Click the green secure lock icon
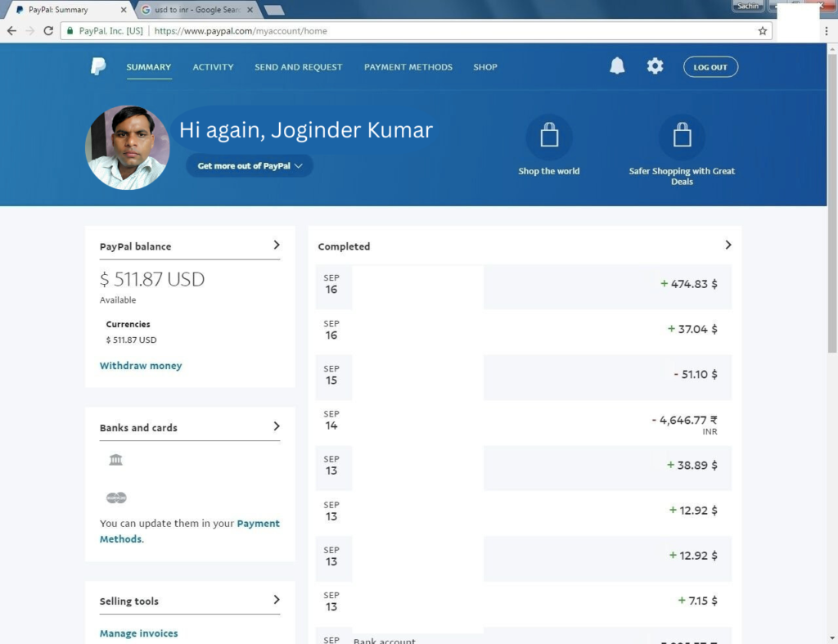The image size is (838, 644). 70,31
